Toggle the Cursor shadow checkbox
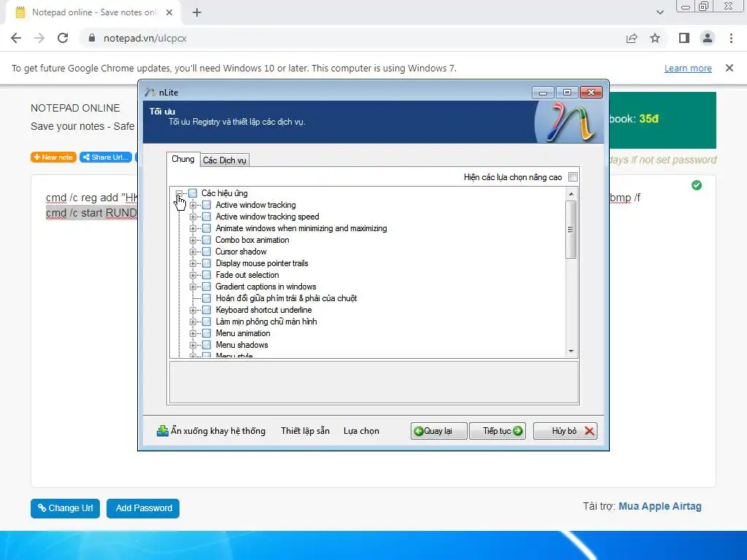The image size is (747, 560). pos(206,252)
